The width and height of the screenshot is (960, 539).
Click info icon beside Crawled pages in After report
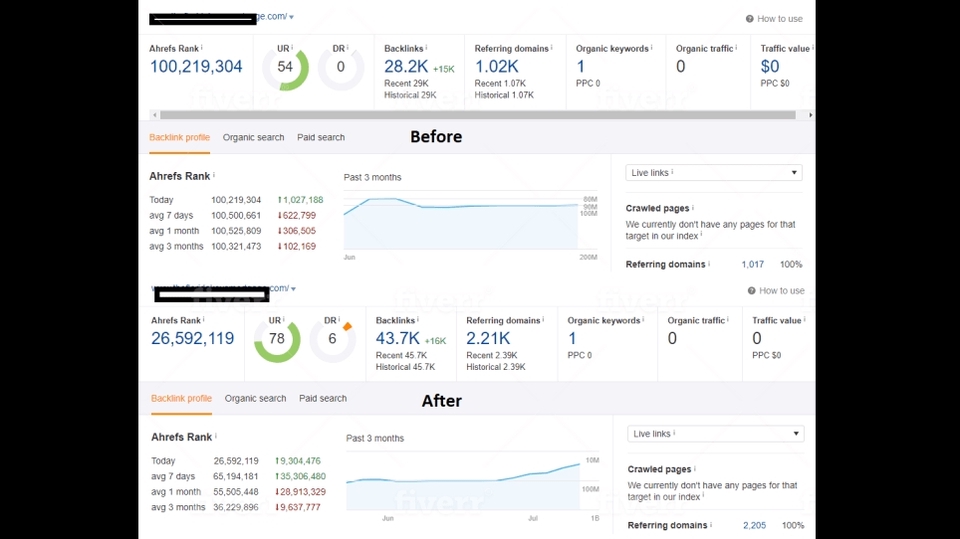[x=694, y=469]
